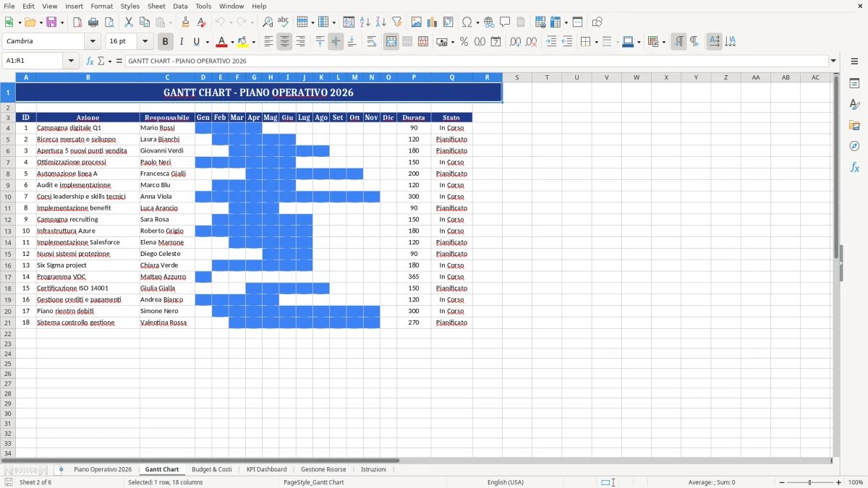
Task: Click English (USA) language in status bar
Action: (506, 482)
